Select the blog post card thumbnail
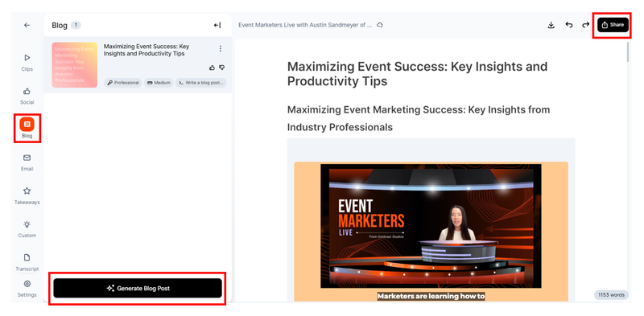 click(x=74, y=65)
